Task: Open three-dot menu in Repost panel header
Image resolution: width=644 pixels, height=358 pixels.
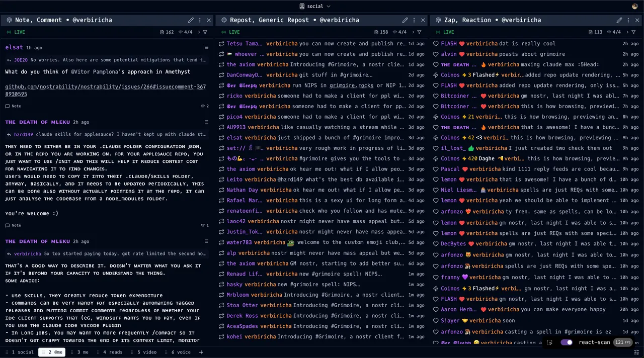Action: click(x=414, y=20)
